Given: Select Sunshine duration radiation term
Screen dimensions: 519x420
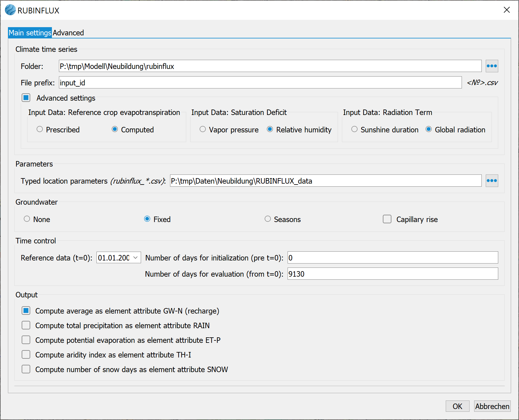Looking at the screenshot, I should tap(354, 129).
